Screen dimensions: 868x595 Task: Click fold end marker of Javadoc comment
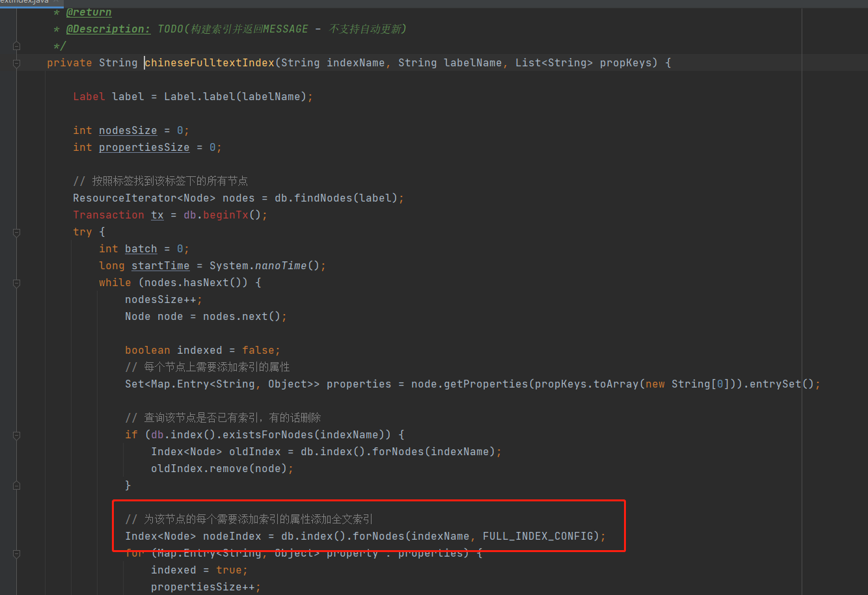(x=16, y=46)
